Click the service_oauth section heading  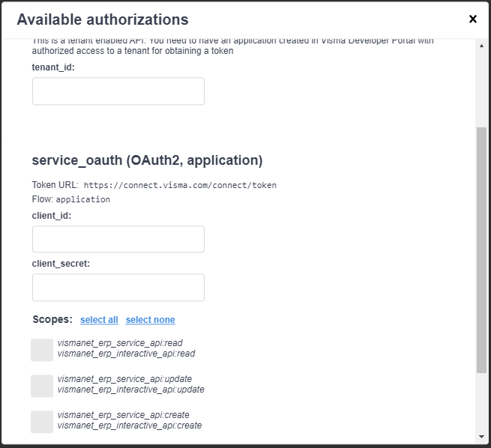click(147, 160)
